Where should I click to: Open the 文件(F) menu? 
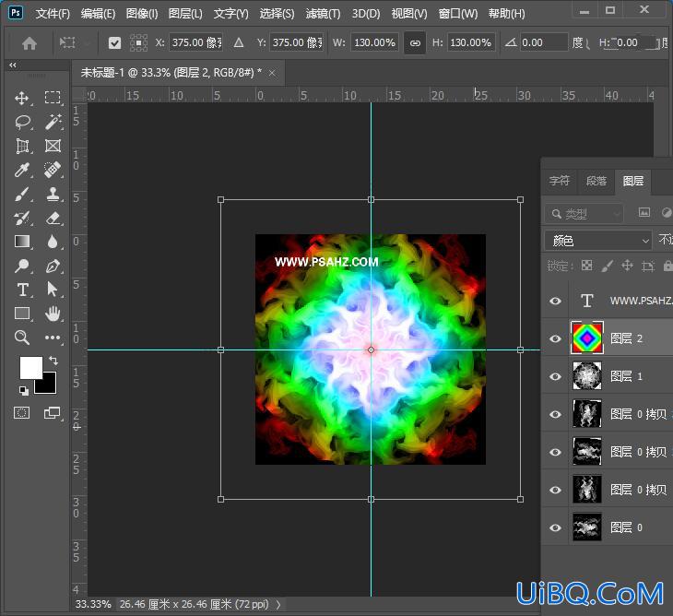pyautogui.click(x=53, y=14)
